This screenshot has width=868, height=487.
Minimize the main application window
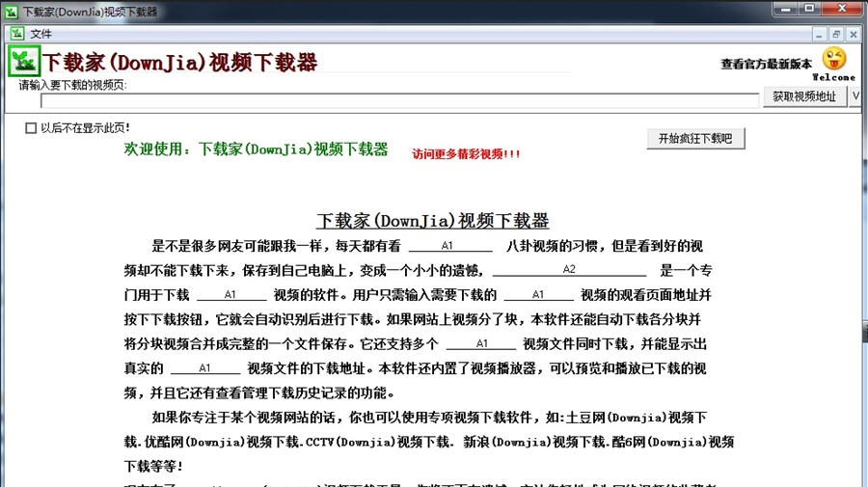[785, 9]
